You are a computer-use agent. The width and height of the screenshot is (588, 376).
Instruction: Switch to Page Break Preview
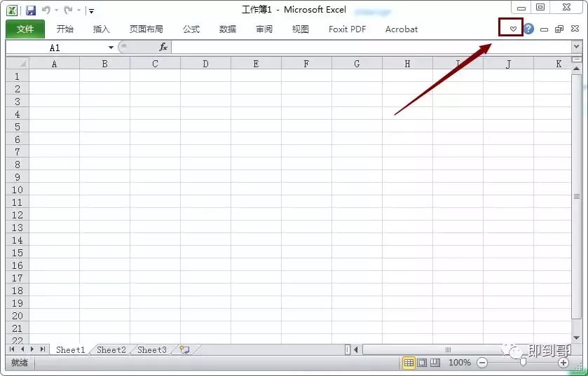pos(435,363)
